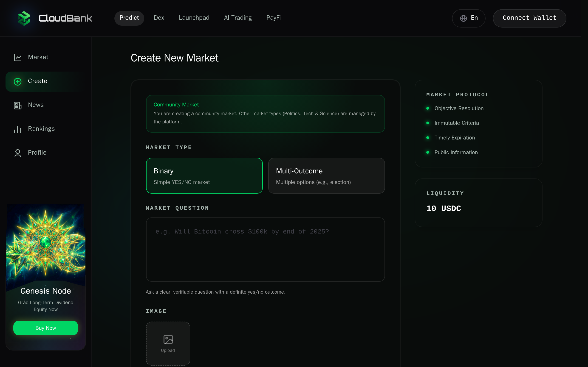588x367 pixels.
Task: Open Profile using the person icon
Action: [17, 153]
